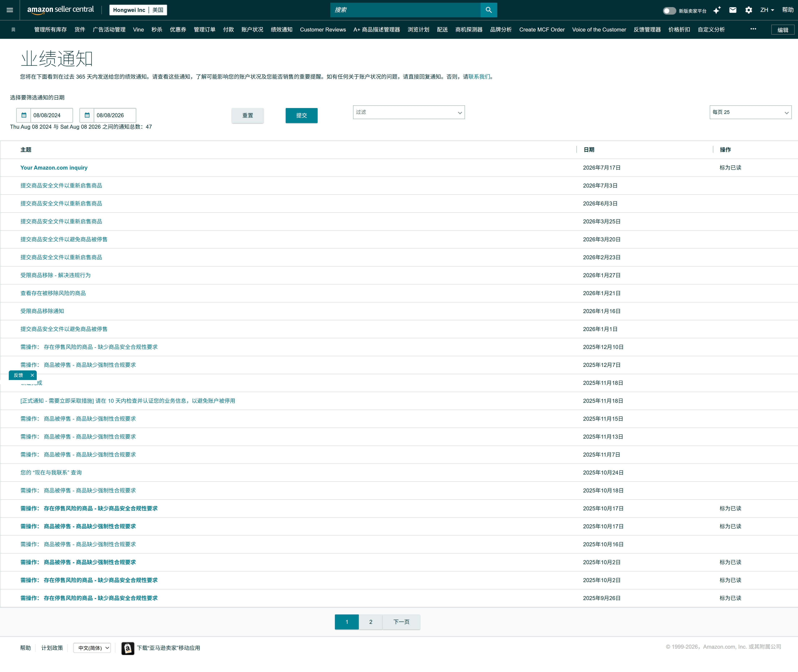Click the 下一页 next page button
The width and height of the screenshot is (798, 672).
point(401,622)
